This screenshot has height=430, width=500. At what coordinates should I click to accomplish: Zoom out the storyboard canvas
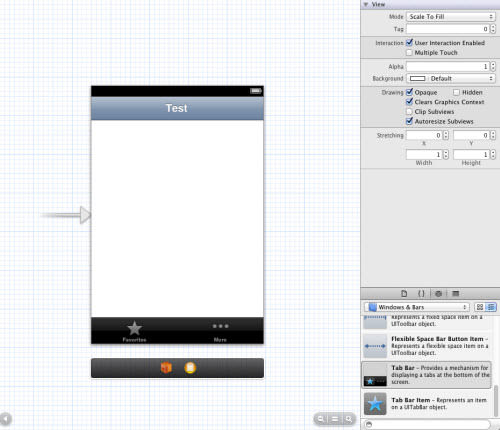pos(321,419)
